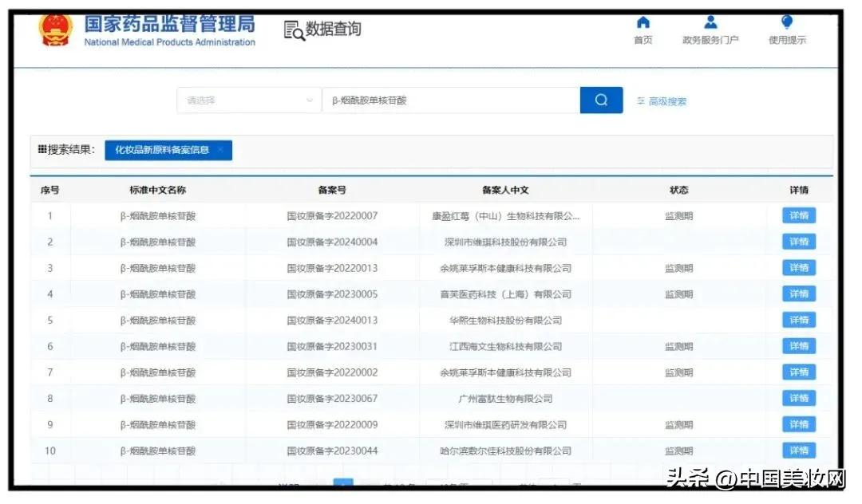Image resolution: width=862 pixels, height=504 pixels.
Task: Click the 标准中文名称 column header
Action: coord(158,190)
